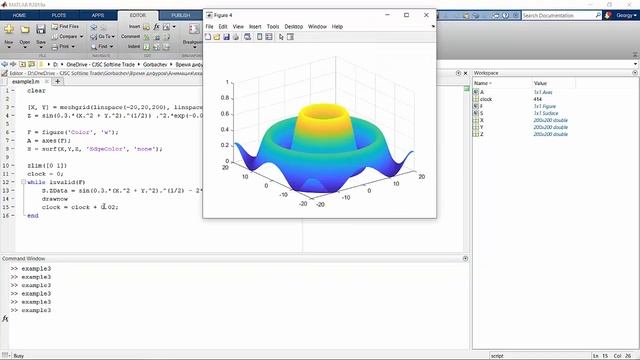The width and height of the screenshot is (640, 360).
Task: Click the New file plus icon
Action: (9, 29)
